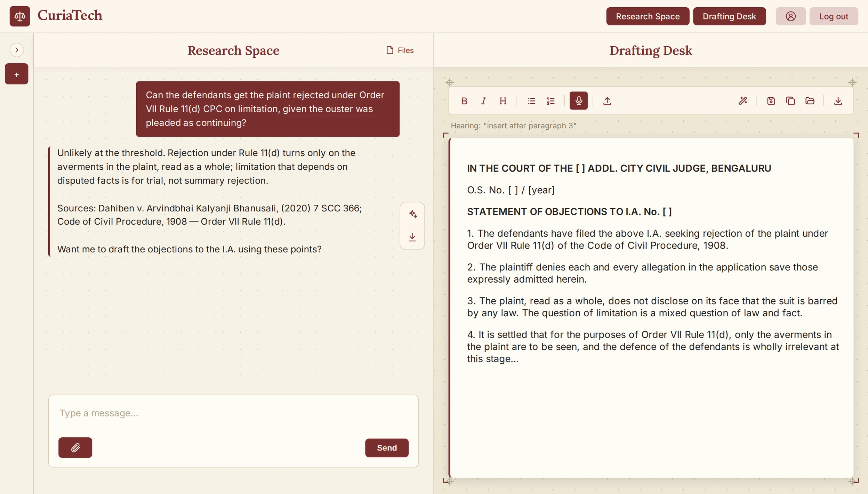Image resolution: width=868 pixels, height=494 pixels.
Task: Attach a file with the paperclip button
Action: [x=75, y=448]
